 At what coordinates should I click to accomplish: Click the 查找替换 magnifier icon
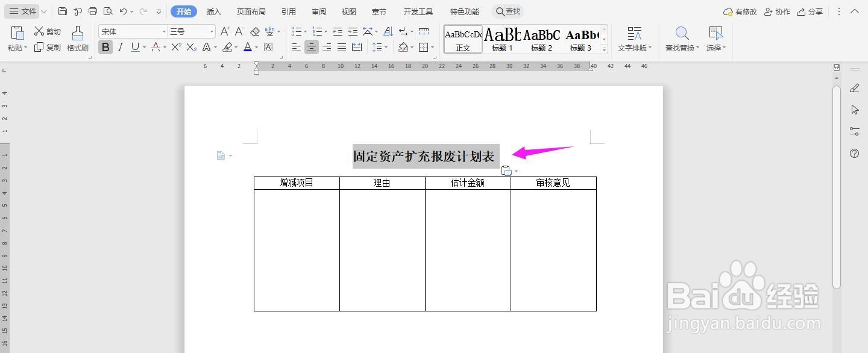point(682,33)
